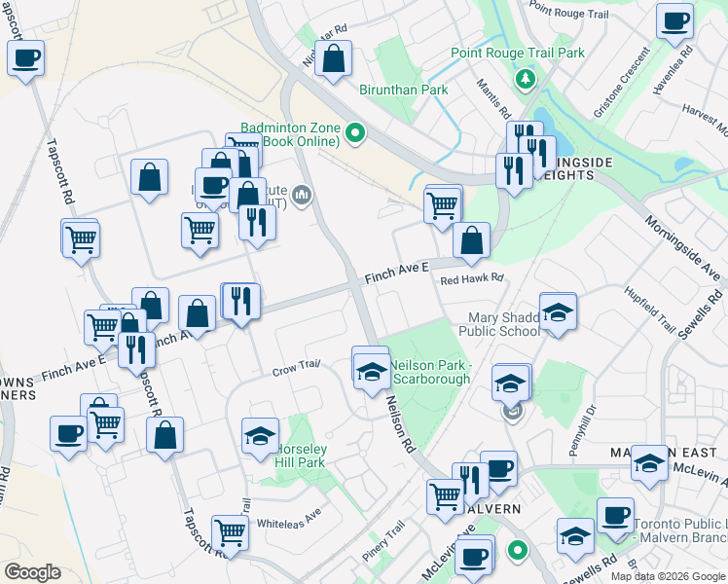
Task: Select the Crow Trail street label
Action: [x=296, y=368]
